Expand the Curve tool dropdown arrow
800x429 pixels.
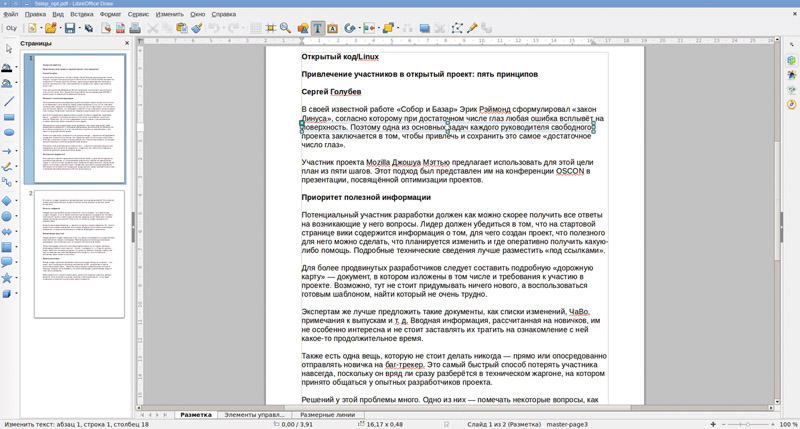point(16,167)
